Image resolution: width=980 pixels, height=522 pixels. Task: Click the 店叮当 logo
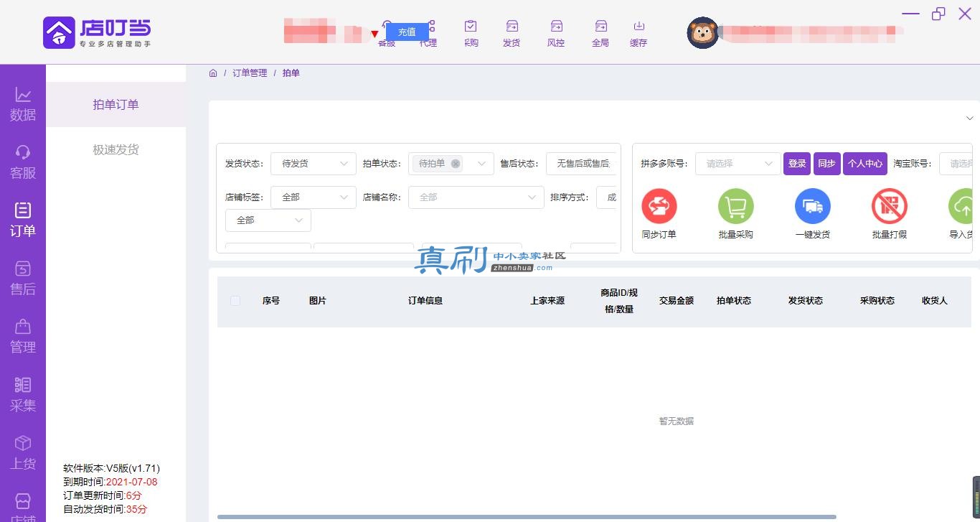(98, 32)
